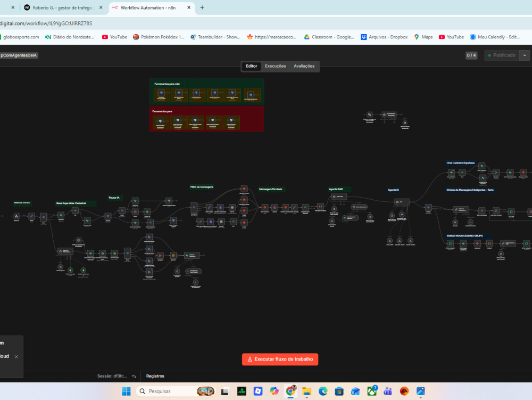Select the rightmost tool node in red Ferramentas sticky
The width and height of the screenshot is (532, 400).
coord(231,121)
